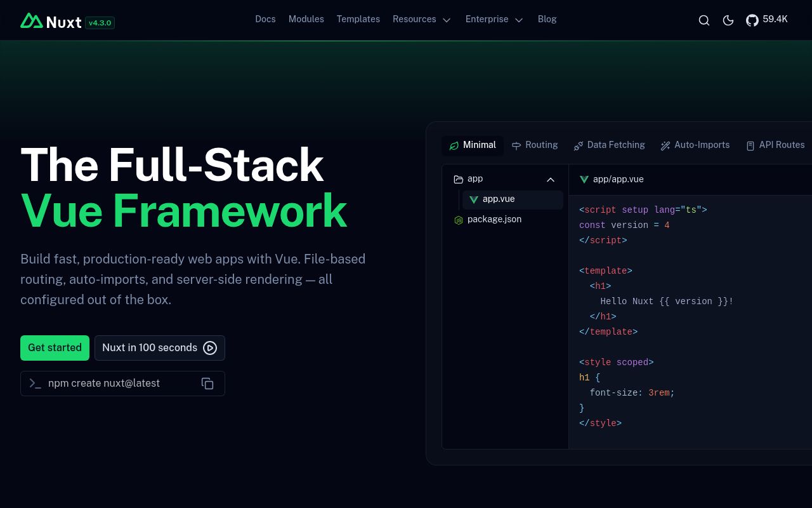This screenshot has width=812, height=508.
Task: Click play icon in Nuxt in 100 seconds
Action: (210, 348)
